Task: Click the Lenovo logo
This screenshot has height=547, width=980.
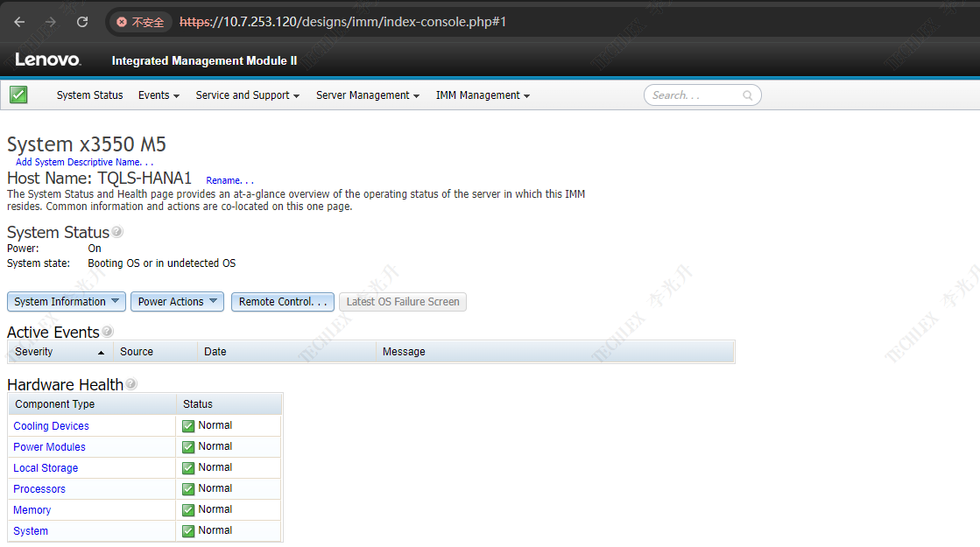Action: (47, 60)
